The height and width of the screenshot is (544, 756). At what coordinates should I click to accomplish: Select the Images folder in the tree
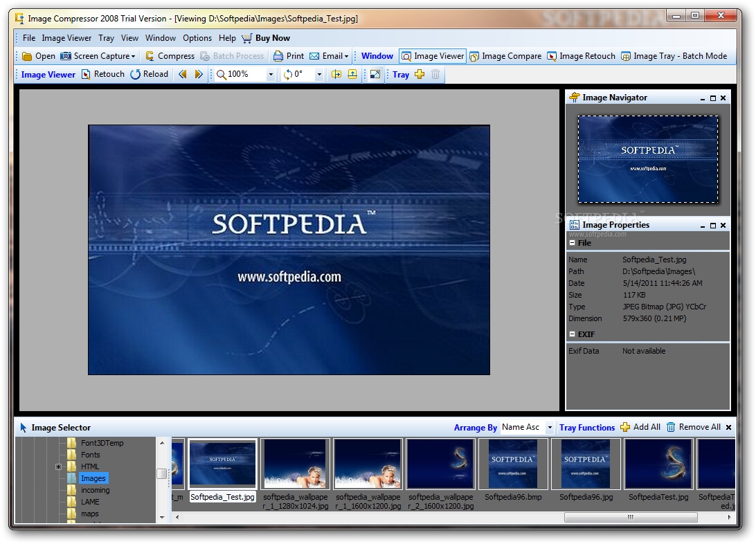point(93,478)
